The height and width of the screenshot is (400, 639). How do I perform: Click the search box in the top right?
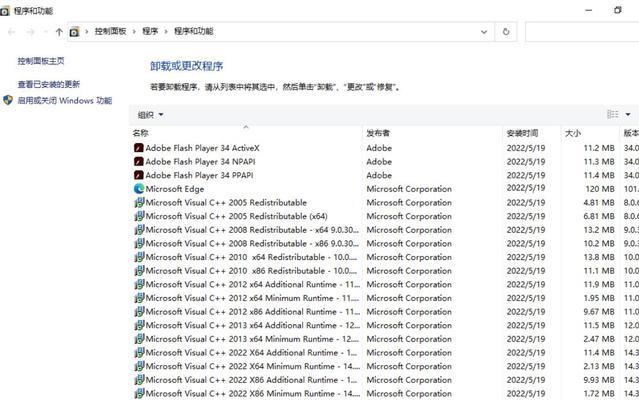pyautogui.click(x=580, y=32)
